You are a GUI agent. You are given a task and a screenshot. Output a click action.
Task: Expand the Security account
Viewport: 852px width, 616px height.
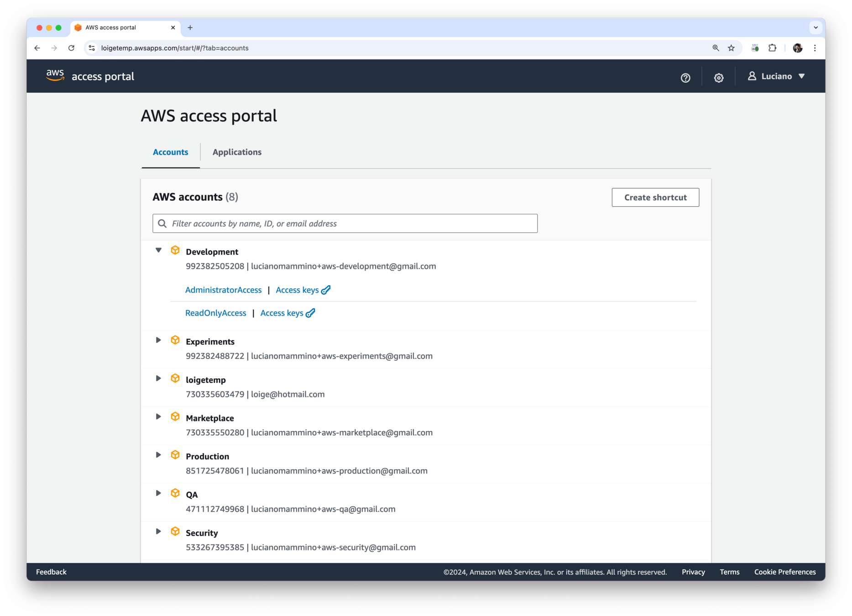click(158, 532)
